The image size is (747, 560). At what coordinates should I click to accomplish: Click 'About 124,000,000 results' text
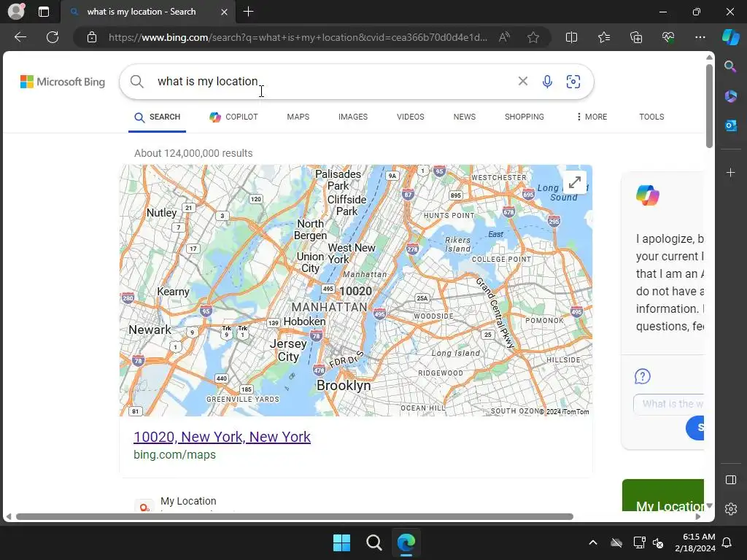(193, 153)
